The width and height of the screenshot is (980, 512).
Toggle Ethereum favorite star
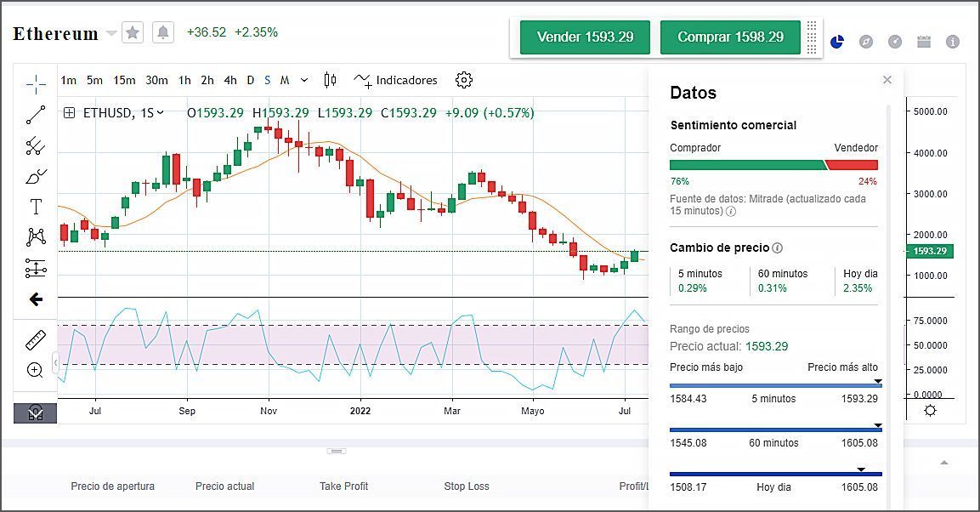pyautogui.click(x=133, y=32)
